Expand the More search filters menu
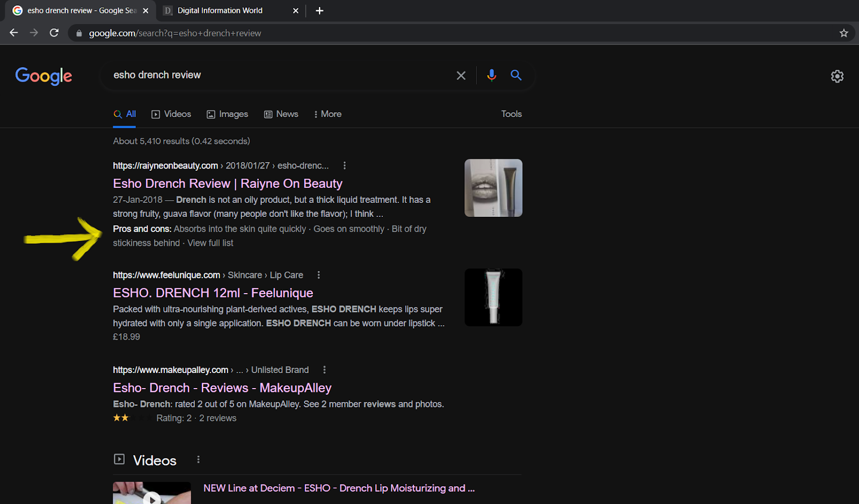This screenshot has width=859, height=504. pos(327,114)
